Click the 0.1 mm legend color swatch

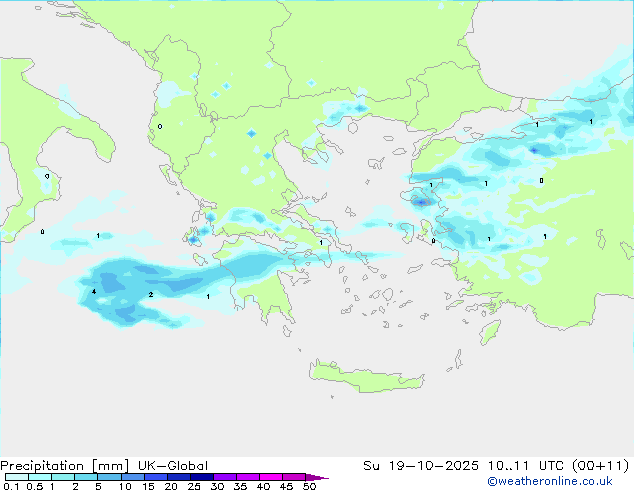(x=17, y=477)
